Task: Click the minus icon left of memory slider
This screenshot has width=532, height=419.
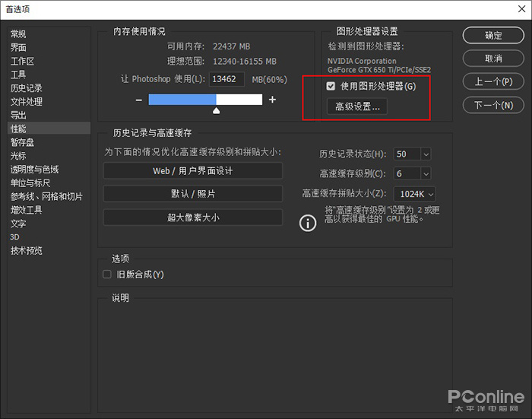Action: pyautogui.click(x=139, y=100)
